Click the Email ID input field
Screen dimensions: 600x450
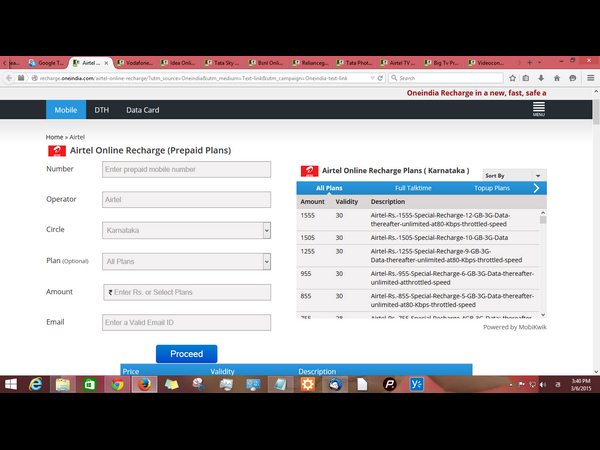[186, 323]
